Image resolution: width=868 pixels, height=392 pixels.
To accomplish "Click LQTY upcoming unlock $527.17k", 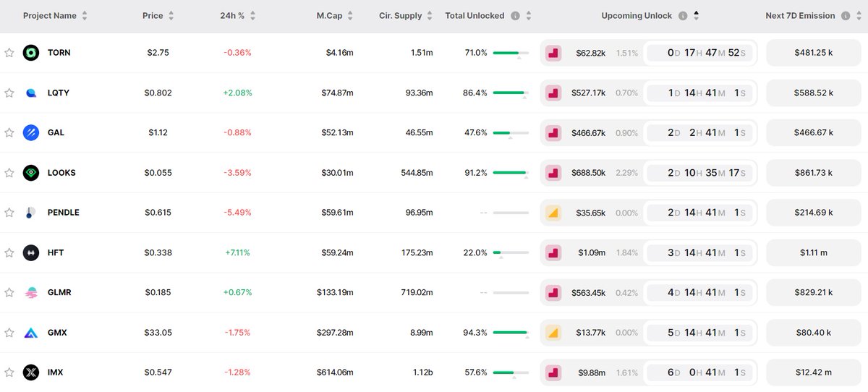I will (x=588, y=93).
